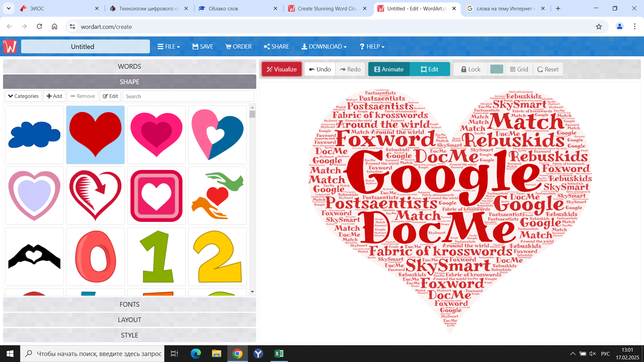Open the FILE dropdown menu
The width and height of the screenshot is (644, 362).
[x=169, y=47]
